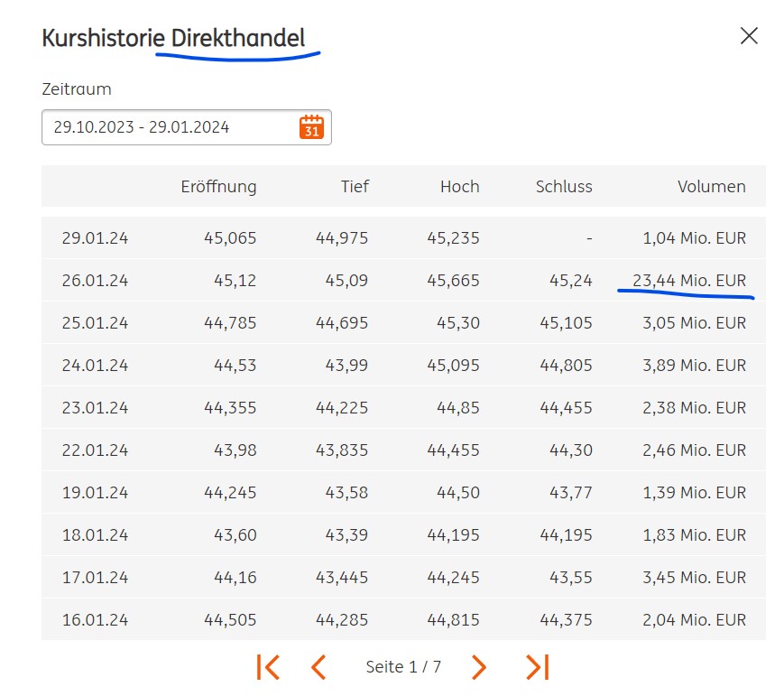Click closing price 45,105
784x696 pixels.
[x=566, y=323]
